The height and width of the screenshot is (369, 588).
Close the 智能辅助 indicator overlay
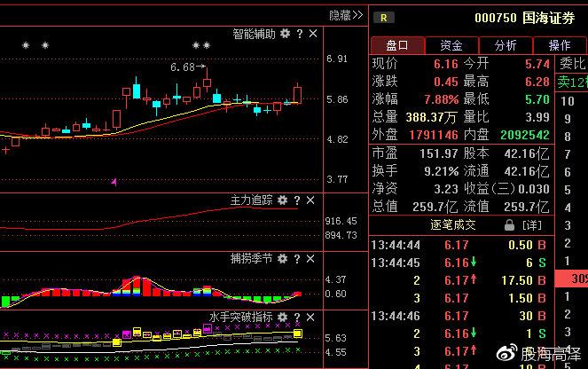(312, 34)
